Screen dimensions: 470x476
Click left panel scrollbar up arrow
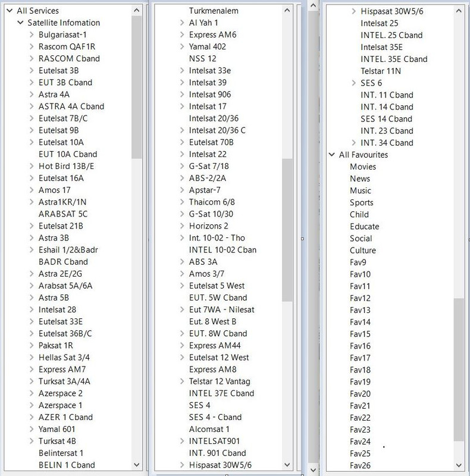(x=137, y=11)
